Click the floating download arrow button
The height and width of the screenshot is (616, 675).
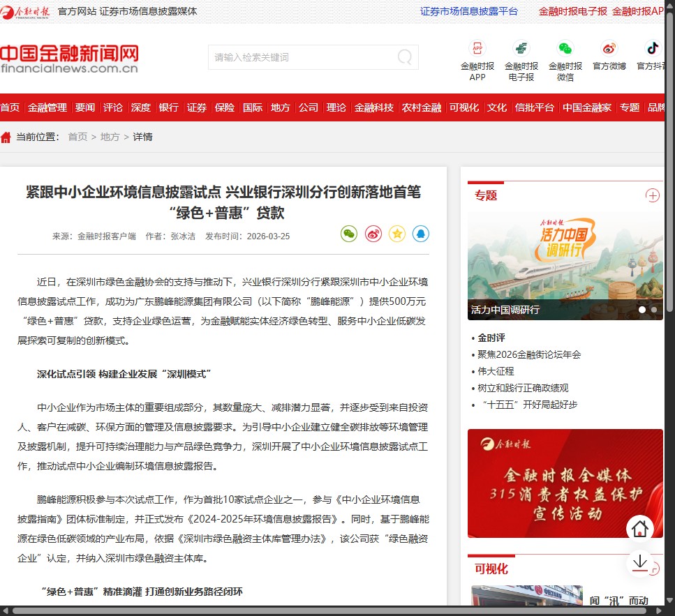pos(639,563)
